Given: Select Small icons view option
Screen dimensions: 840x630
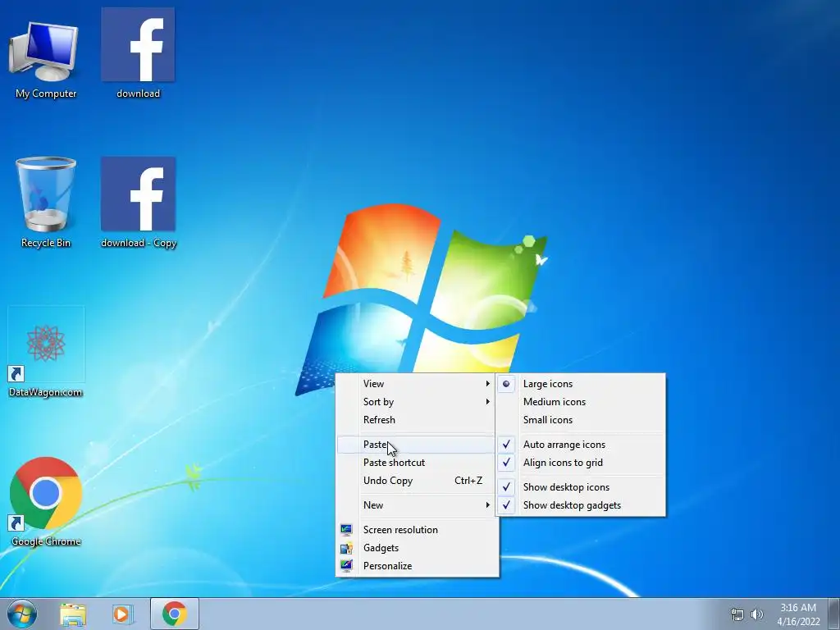Looking at the screenshot, I should pos(581,420).
